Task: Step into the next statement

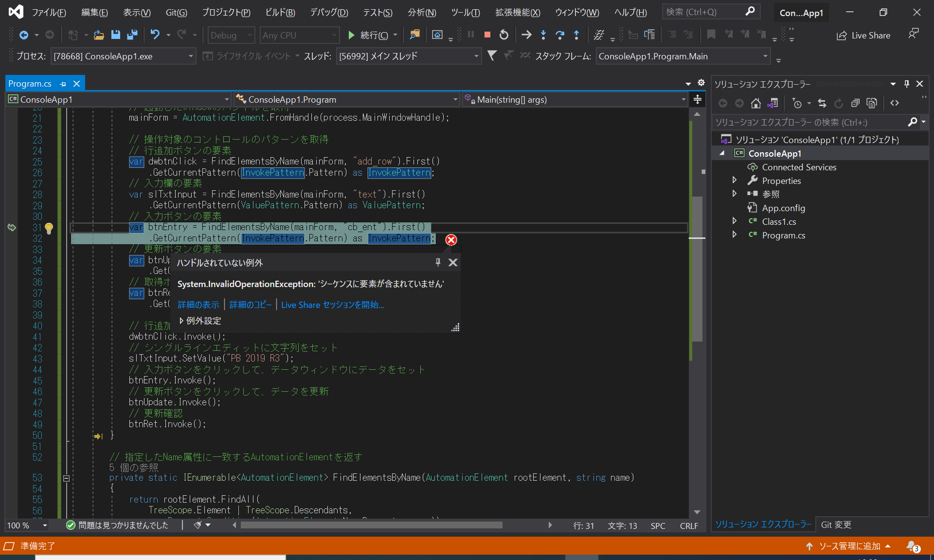Action: (543, 35)
